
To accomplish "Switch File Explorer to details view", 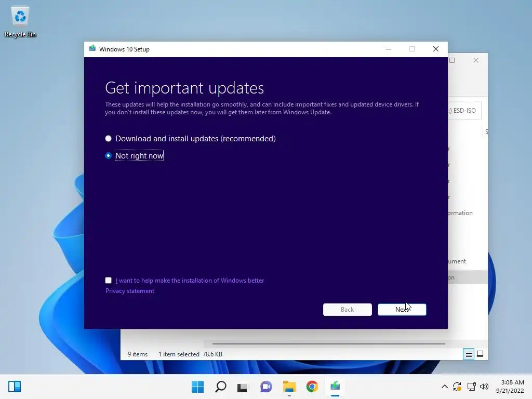I will (x=469, y=354).
